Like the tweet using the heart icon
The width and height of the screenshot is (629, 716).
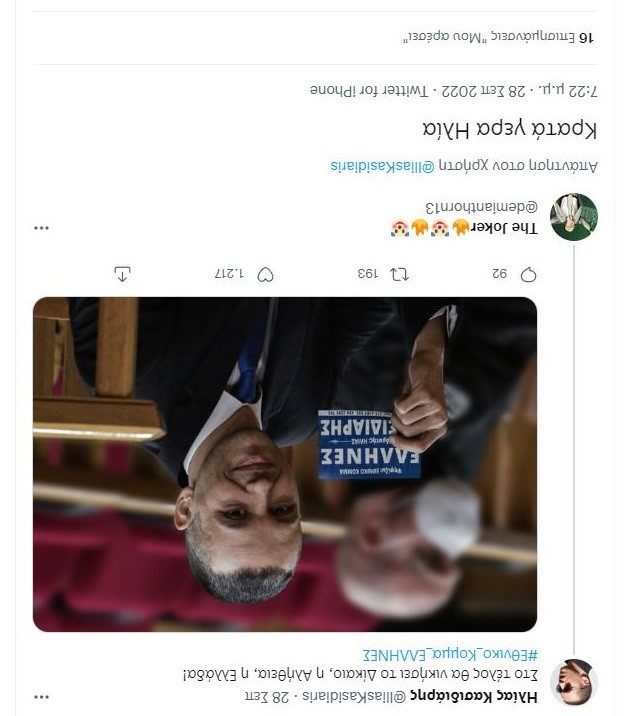(266, 274)
